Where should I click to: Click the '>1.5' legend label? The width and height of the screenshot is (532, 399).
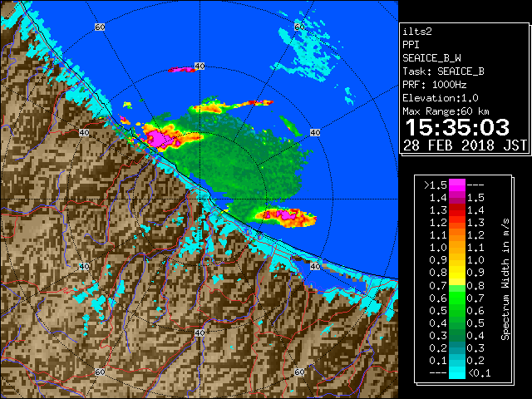(435, 185)
